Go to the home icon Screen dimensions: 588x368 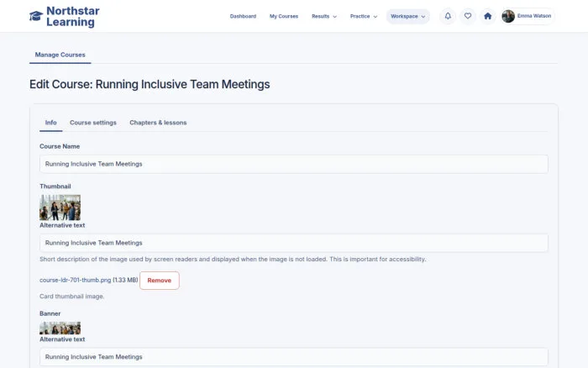(x=487, y=16)
